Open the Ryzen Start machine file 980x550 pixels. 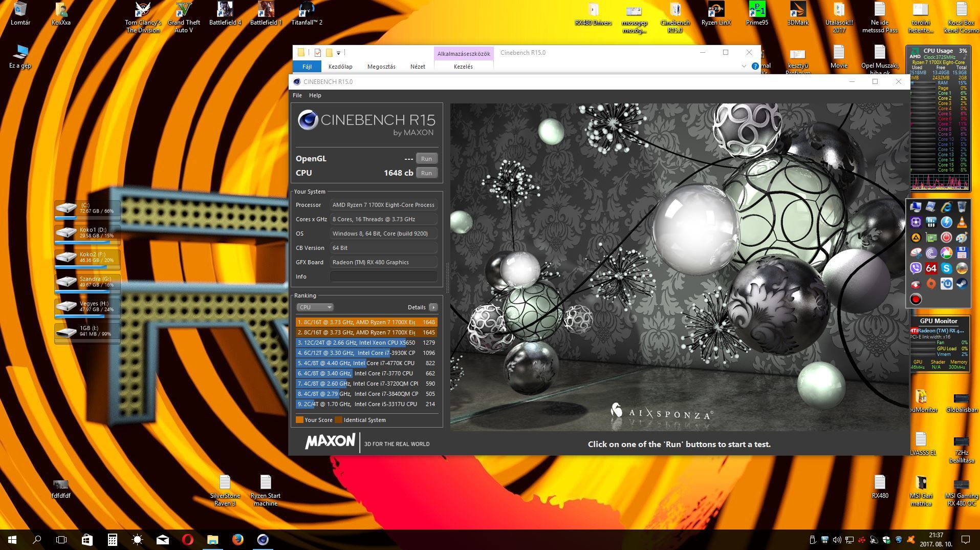coord(266,491)
